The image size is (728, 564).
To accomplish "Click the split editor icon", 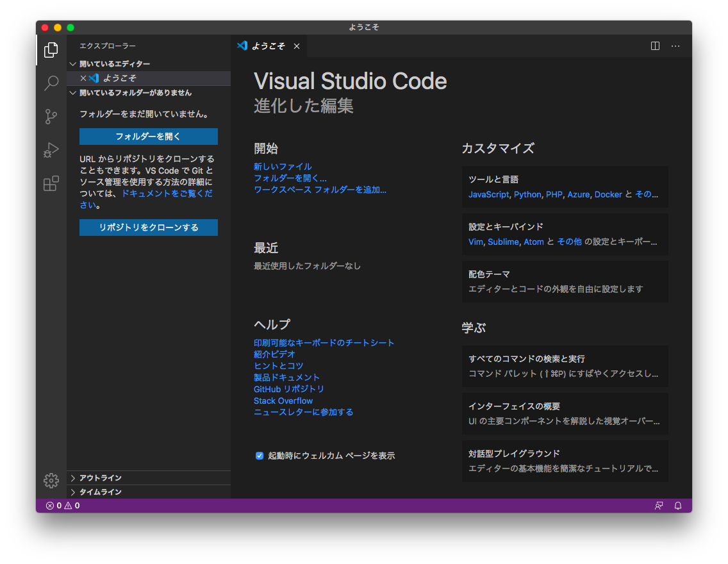I will [x=655, y=46].
